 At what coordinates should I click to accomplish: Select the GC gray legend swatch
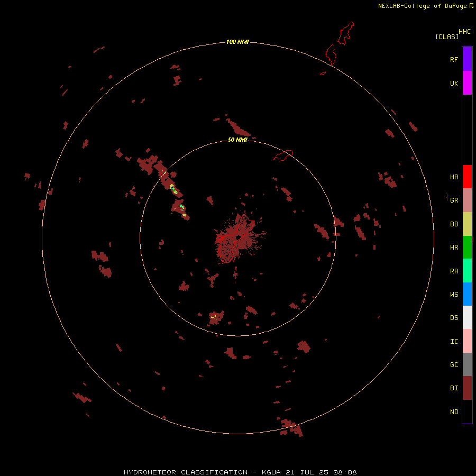click(x=467, y=364)
